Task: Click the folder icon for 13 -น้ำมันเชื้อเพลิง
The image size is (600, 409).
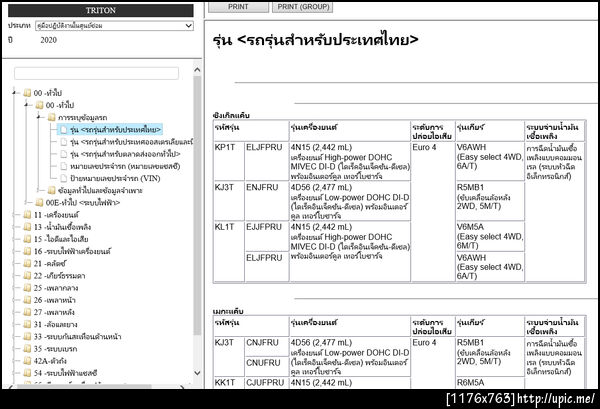Action: click(27, 227)
